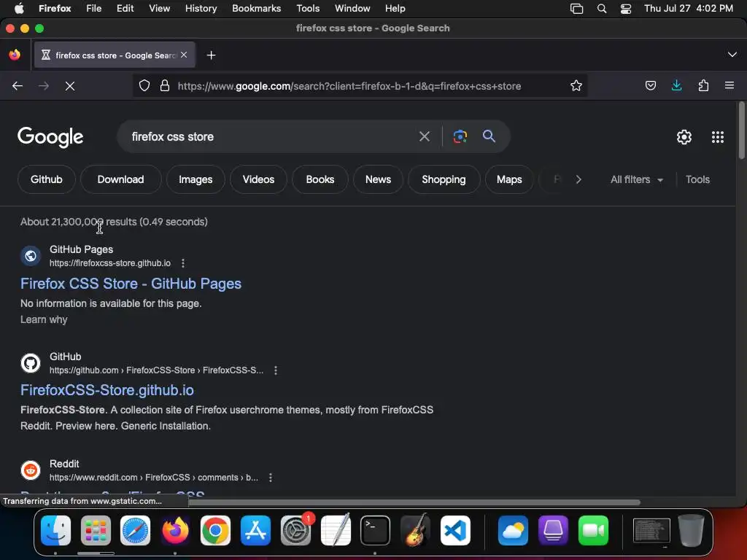Screen dimensions: 747x560
Task: Switch to Maps results
Action: tap(508, 179)
